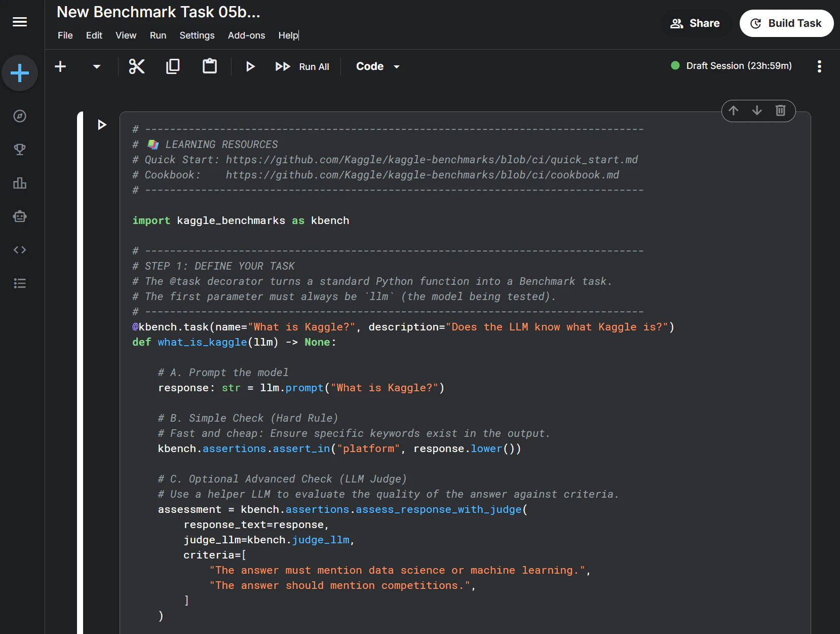Open the bar chart sidebar icon
The height and width of the screenshot is (634, 840).
(x=20, y=183)
